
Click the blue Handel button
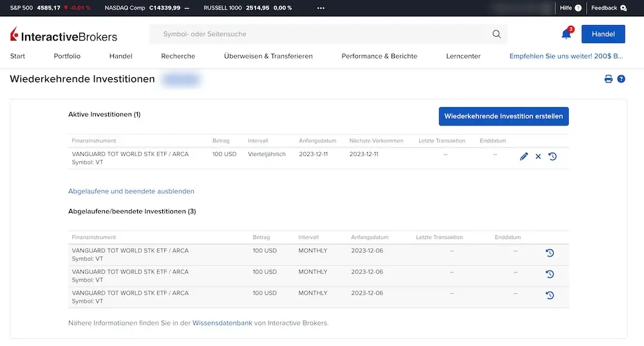[x=603, y=34]
